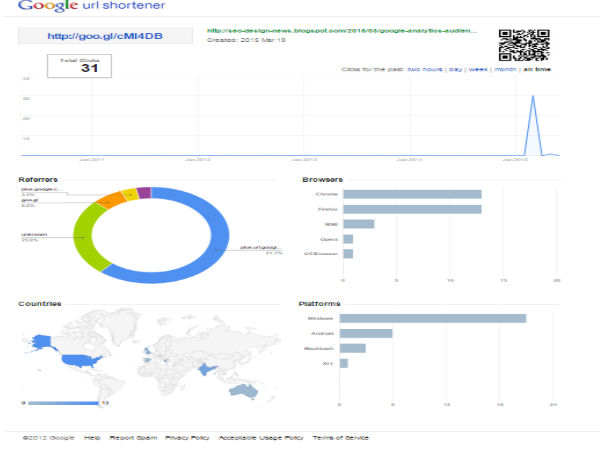600x450 pixels.
Task: Click the Opera bar in Browsers chart
Action: (348, 239)
